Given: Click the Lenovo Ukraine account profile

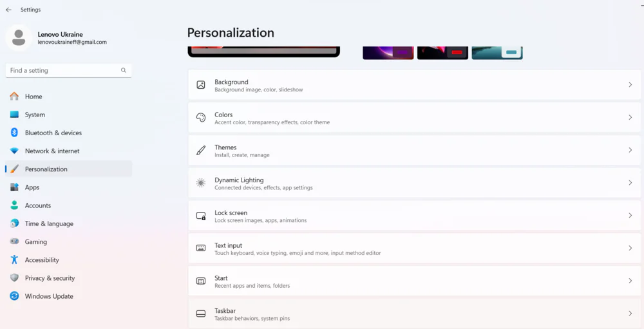Looking at the screenshot, I should [x=56, y=38].
